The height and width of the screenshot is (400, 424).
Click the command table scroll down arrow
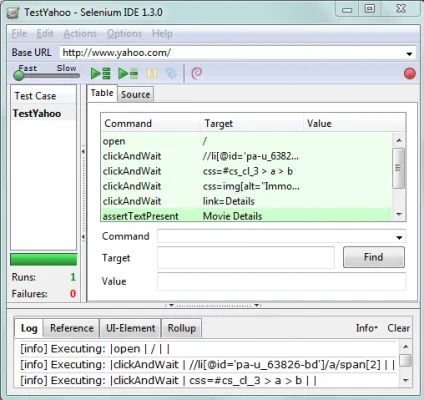pyautogui.click(x=399, y=214)
